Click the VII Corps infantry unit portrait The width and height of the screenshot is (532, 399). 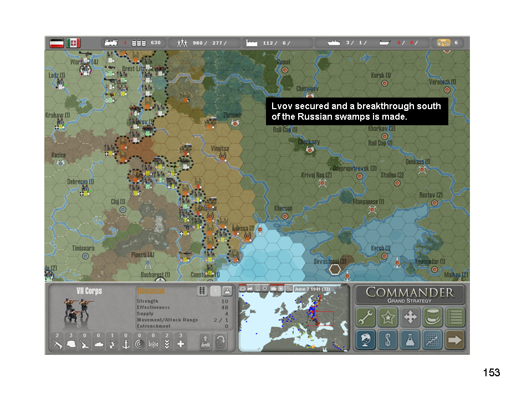pos(76,310)
